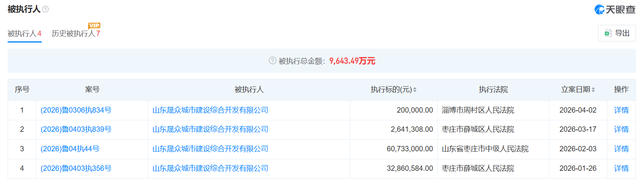View 详情 for the 2026-01-26 case
The image size is (644, 185).
pyautogui.click(x=621, y=169)
